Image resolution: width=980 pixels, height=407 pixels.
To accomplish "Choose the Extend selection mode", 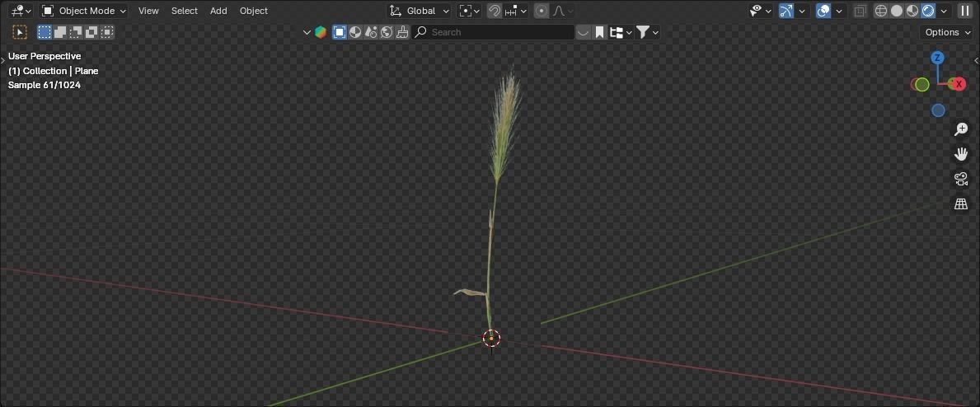I will click(x=61, y=32).
